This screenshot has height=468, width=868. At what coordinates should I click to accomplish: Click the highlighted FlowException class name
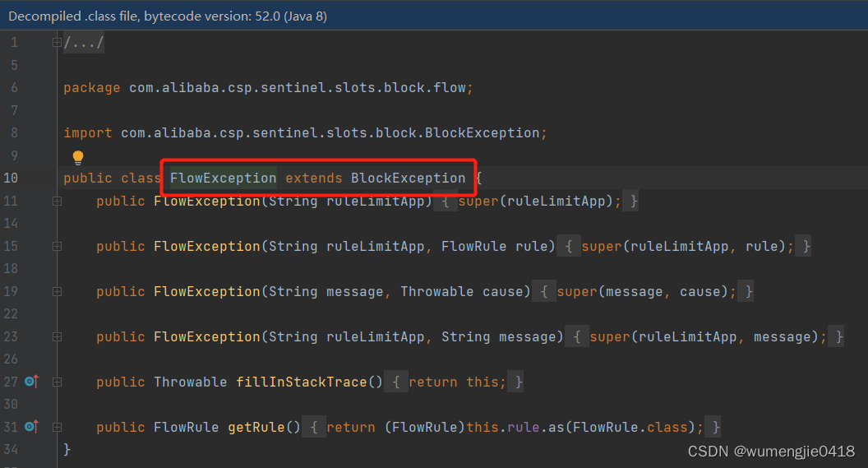click(x=223, y=178)
